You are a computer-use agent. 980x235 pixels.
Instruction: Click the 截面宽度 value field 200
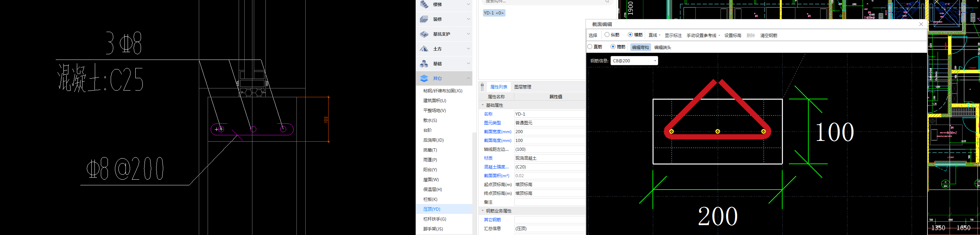coord(549,131)
